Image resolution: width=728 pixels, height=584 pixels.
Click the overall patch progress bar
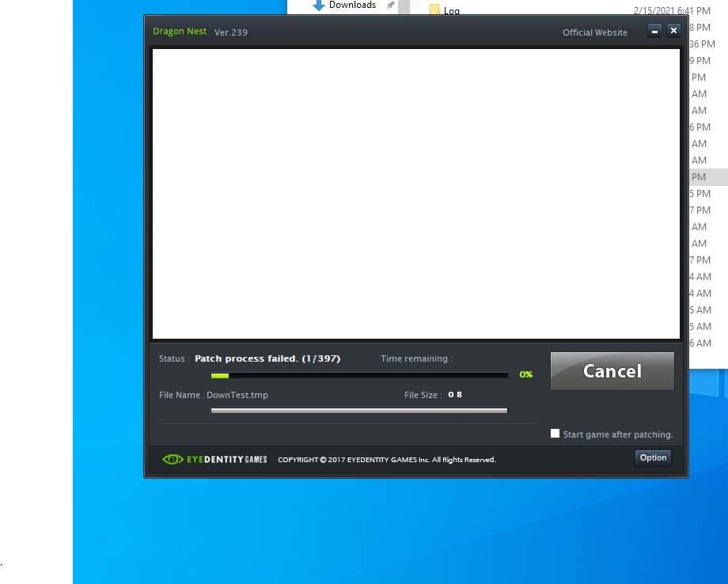click(359, 376)
